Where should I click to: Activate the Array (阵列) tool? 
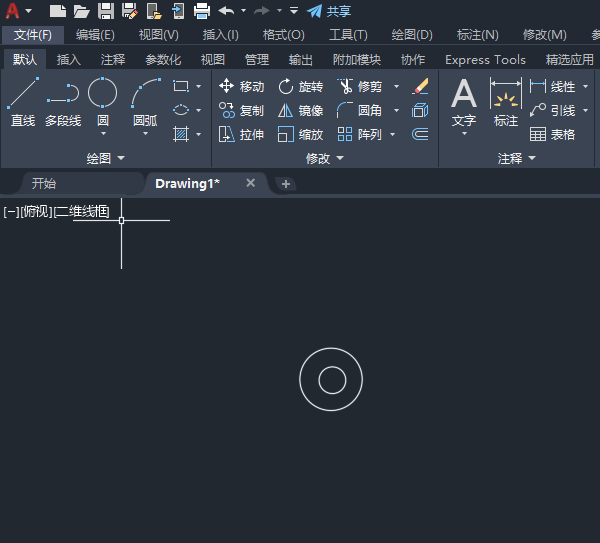point(360,134)
